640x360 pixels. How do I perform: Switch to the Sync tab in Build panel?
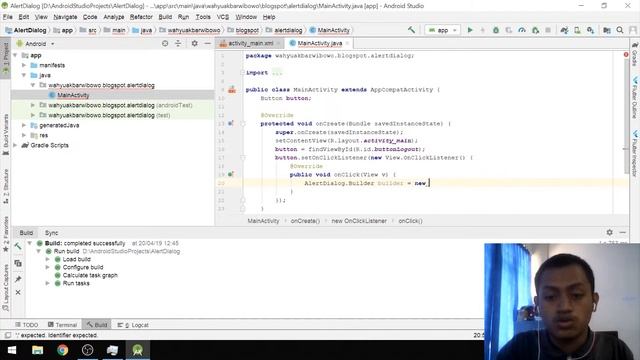pos(51,233)
